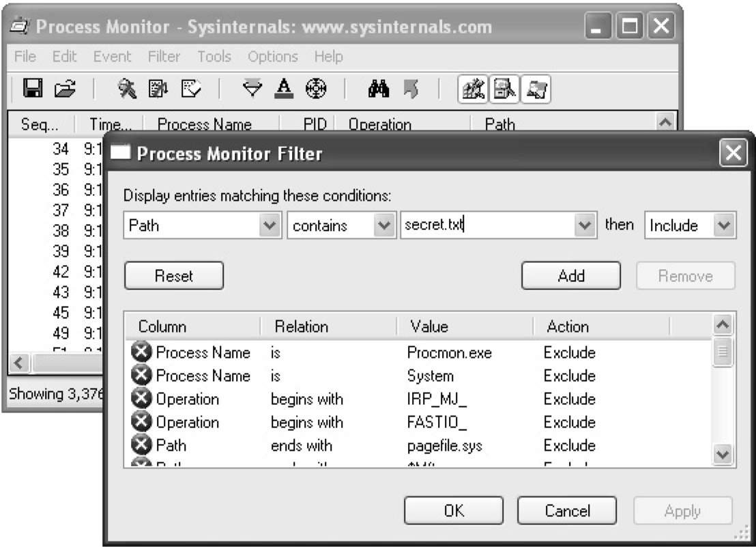Open the Edit menu
The height and width of the screenshot is (547, 756).
(65, 57)
